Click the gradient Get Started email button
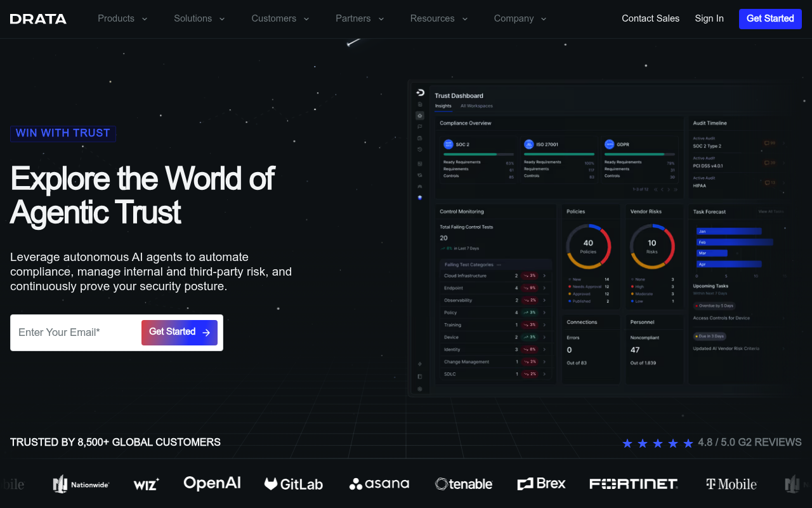The width and height of the screenshot is (812, 508). [x=180, y=333]
